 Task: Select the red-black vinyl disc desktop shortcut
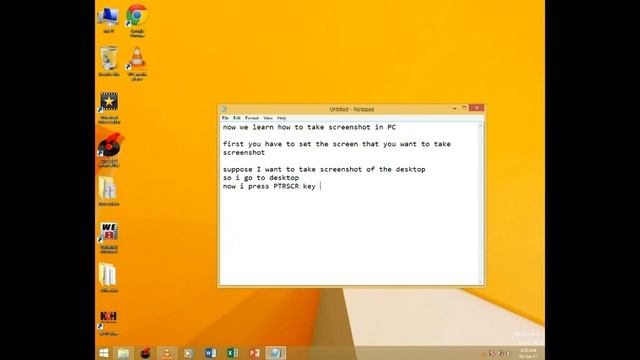pos(109,151)
